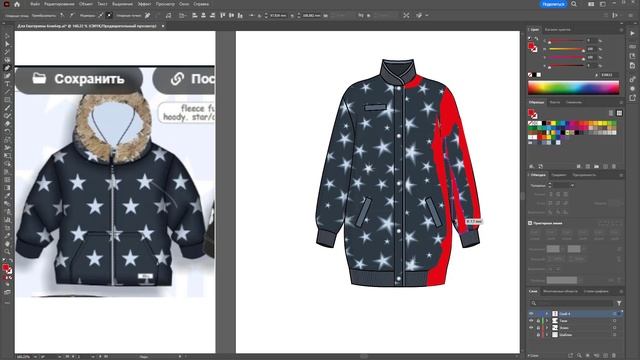Click the X coordinate input field
The width and height of the screenshot is (640, 360).
click(x=278, y=16)
